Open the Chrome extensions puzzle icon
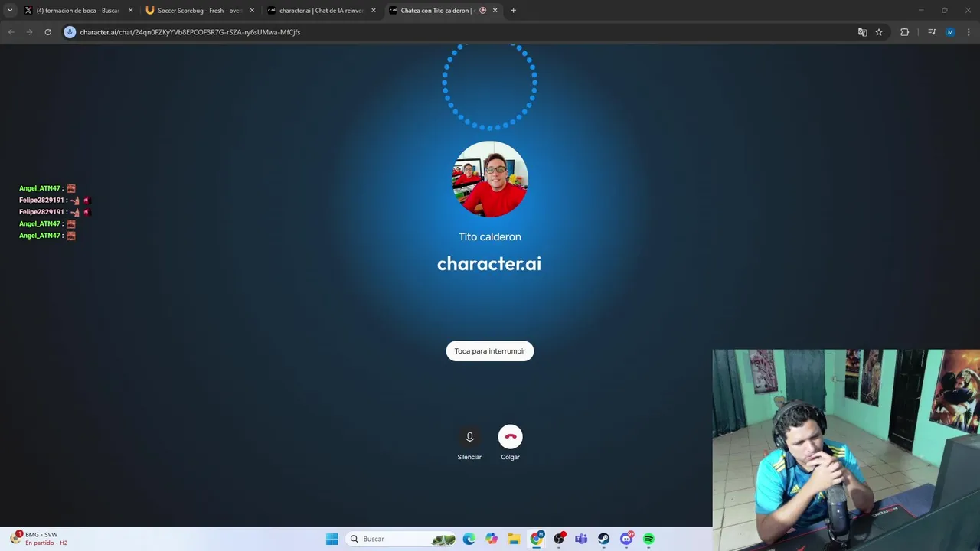Screen dimensions: 980x551 point(904,32)
